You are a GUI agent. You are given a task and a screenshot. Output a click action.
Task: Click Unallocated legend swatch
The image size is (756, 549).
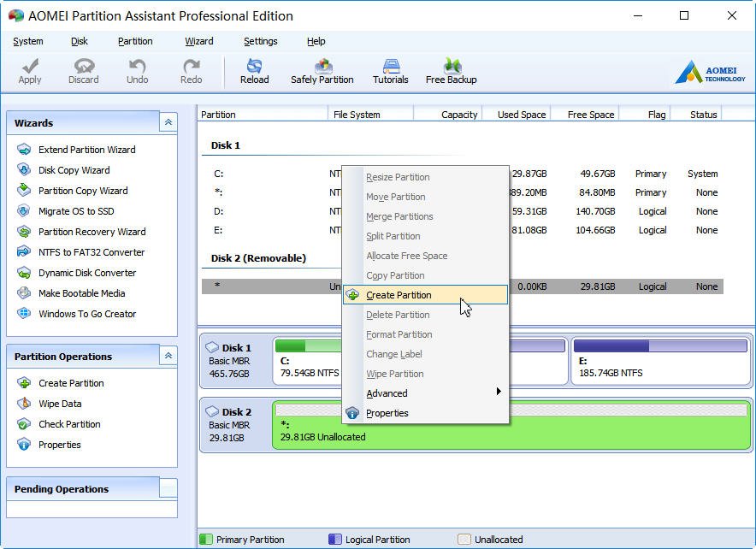coord(464,539)
